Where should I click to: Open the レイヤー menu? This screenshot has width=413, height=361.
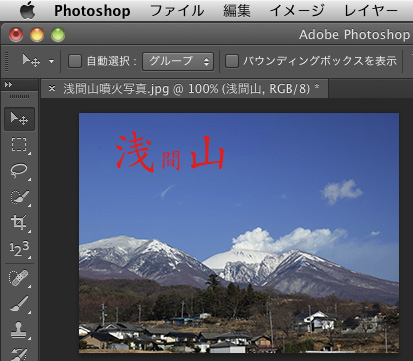coord(371,11)
